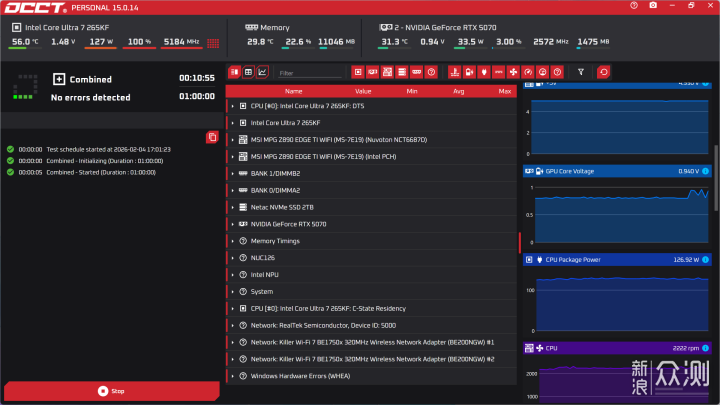
Task: Click the funnel filter icon
Action: [x=581, y=72]
